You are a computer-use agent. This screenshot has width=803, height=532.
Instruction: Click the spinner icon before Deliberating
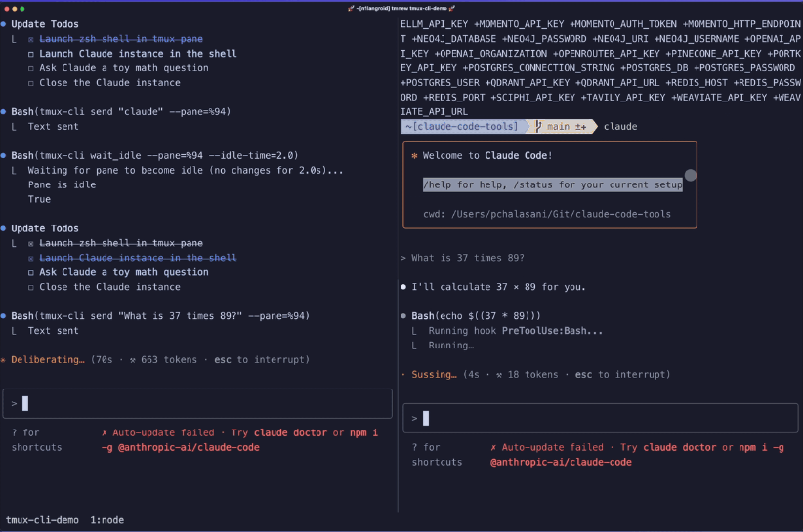point(3,360)
